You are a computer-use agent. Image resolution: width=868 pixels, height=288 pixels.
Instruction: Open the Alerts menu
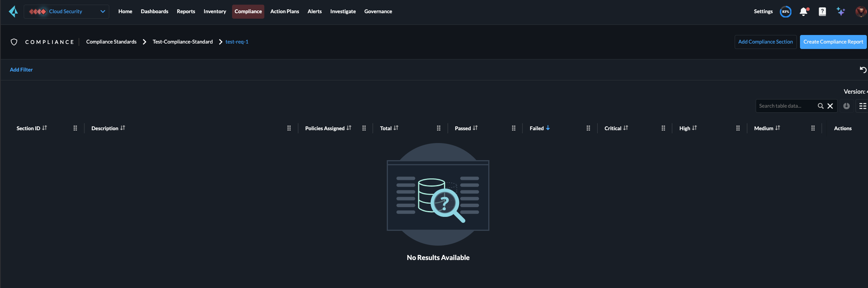coord(314,12)
